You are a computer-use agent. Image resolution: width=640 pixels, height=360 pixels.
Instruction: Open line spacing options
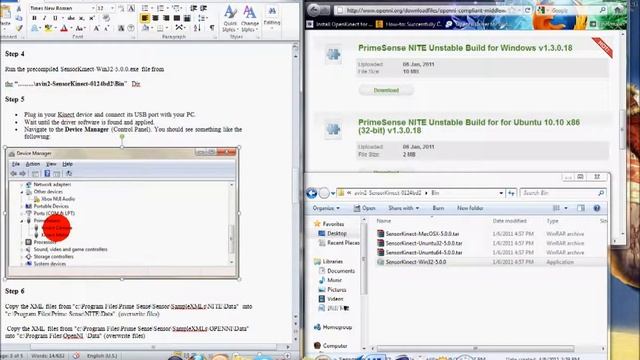pyautogui.click(x=202, y=18)
